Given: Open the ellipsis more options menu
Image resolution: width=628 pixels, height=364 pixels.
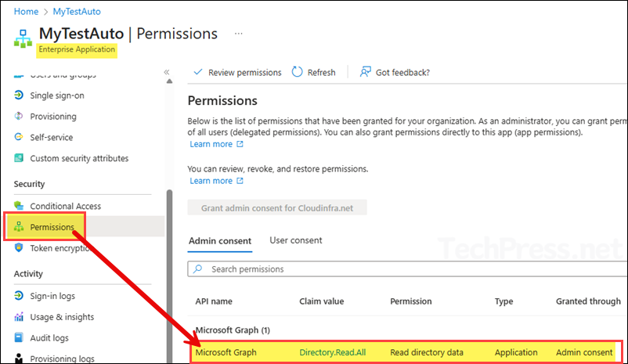Looking at the screenshot, I should pos(239,34).
